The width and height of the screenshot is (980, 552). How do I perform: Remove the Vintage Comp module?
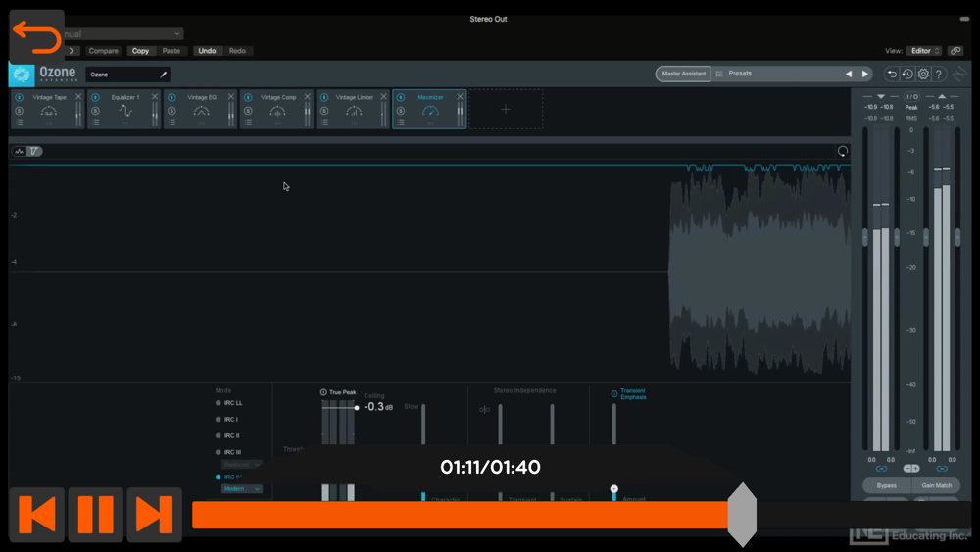pyautogui.click(x=307, y=96)
